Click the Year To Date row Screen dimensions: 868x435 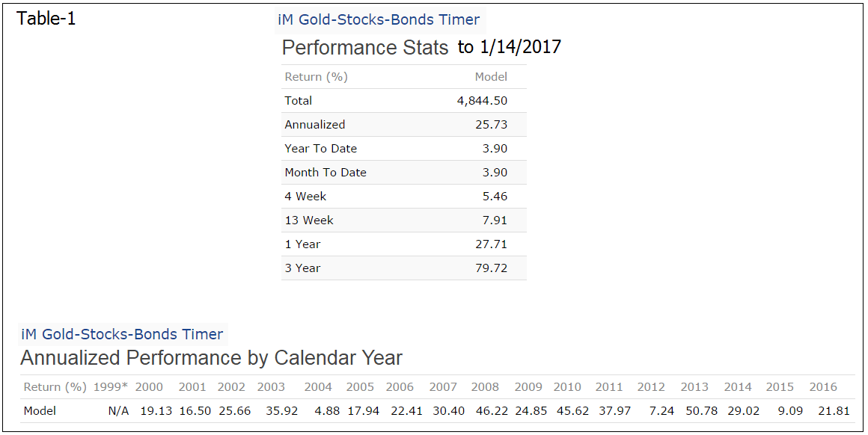tap(404, 148)
